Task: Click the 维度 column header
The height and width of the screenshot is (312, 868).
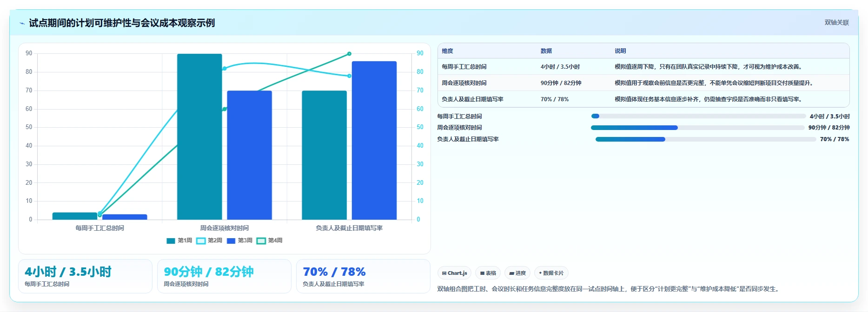Action: pos(447,51)
